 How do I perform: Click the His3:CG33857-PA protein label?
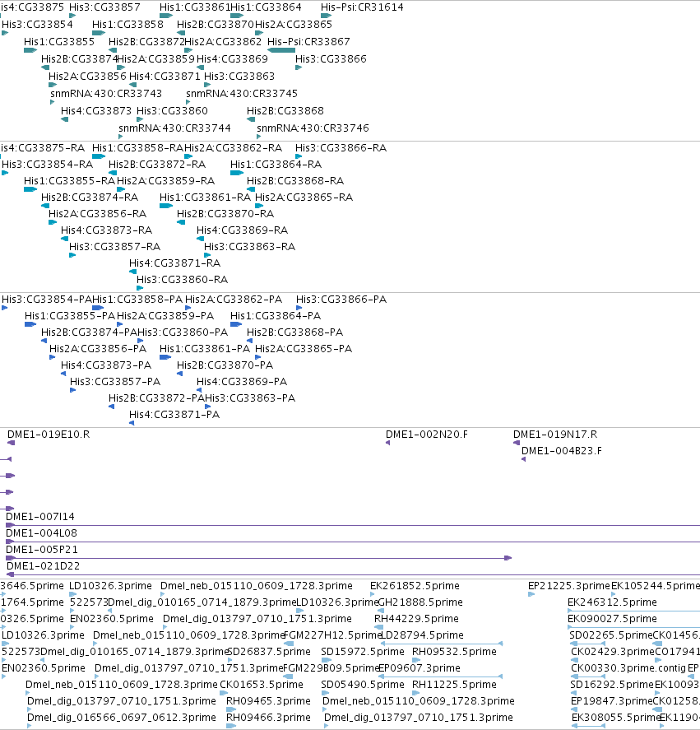pos(115,381)
